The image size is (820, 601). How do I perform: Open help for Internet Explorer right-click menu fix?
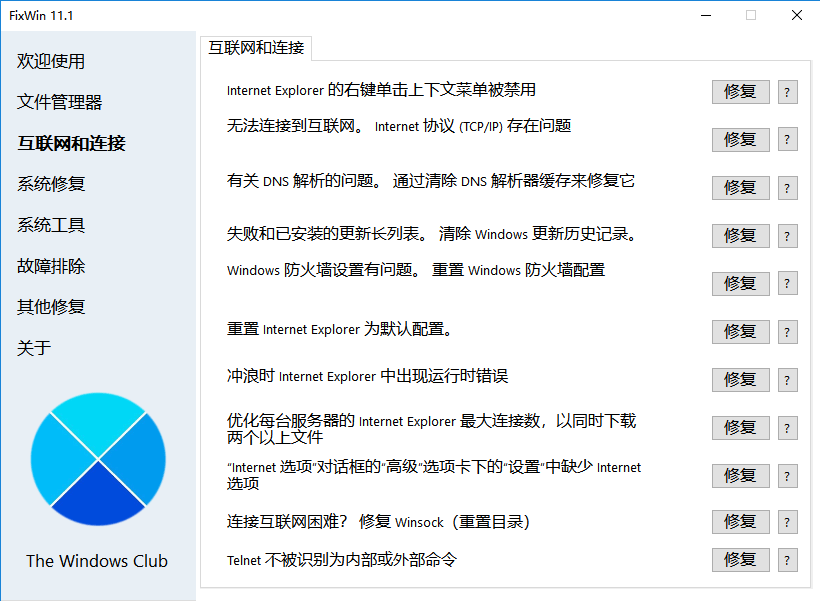pyautogui.click(x=787, y=91)
